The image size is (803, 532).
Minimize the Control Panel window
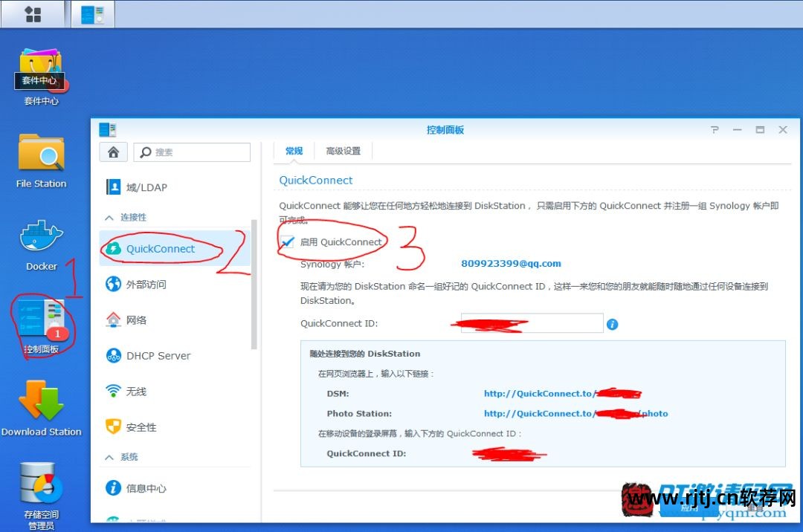[x=738, y=130]
